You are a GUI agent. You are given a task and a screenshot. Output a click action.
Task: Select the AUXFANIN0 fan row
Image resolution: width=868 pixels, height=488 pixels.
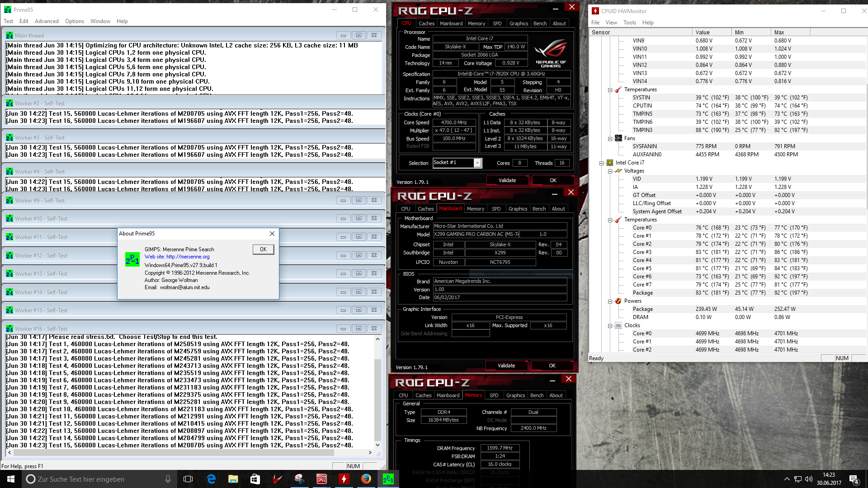(728, 155)
